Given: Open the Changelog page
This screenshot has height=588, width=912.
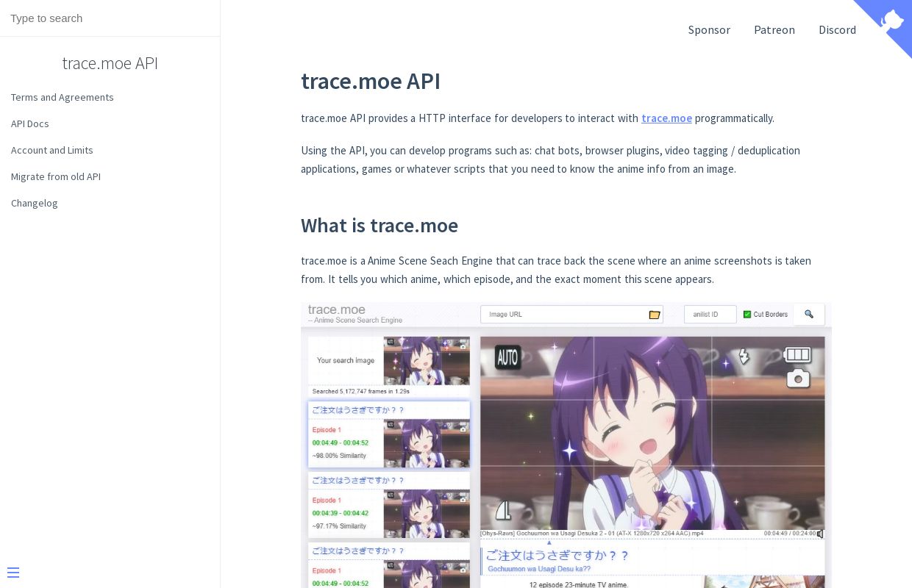Looking at the screenshot, I should pyautogui.click(x=35, y=203).
